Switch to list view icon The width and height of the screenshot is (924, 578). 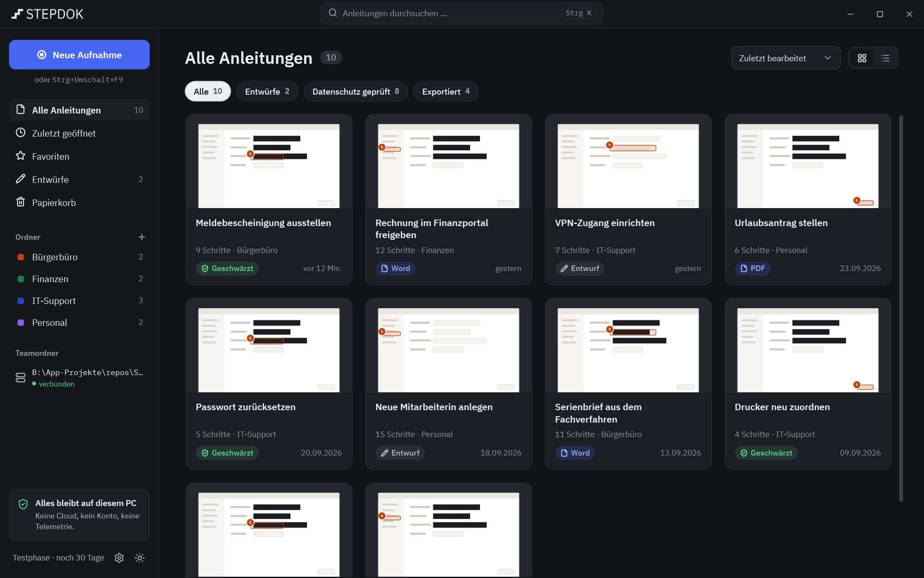tap(885, 58)
